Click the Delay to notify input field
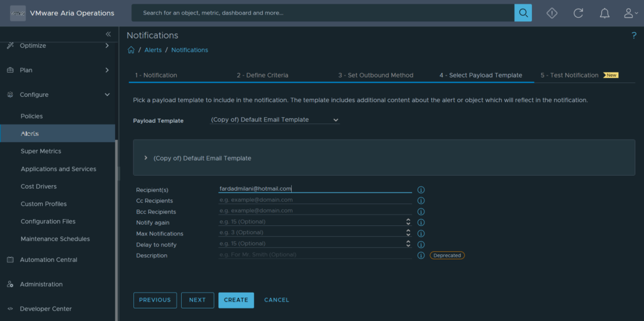The image size is (644, 321). pyautogui.click(x=311, y=244)
